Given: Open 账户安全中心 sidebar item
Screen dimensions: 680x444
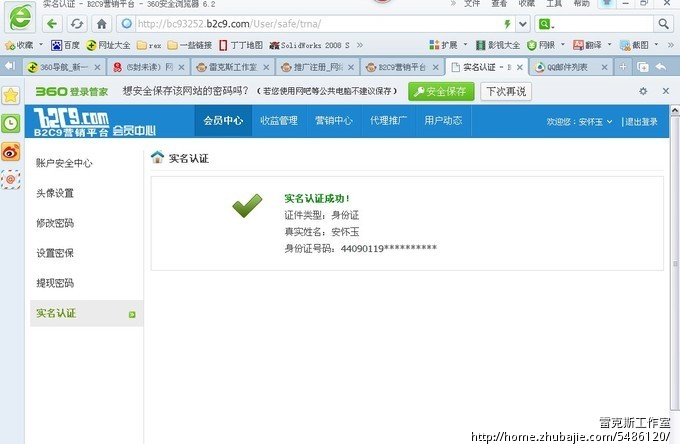Looking at the screenshot, I should point(64,163).
